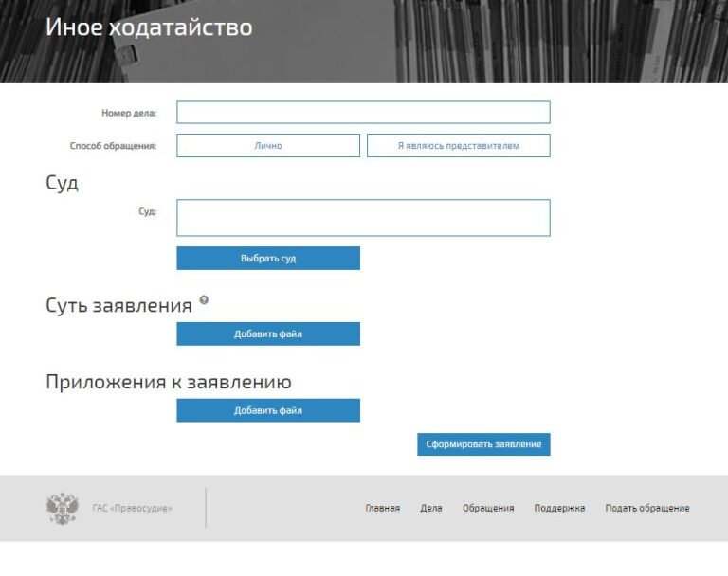The width and height of the screenshot is (728, 576).
Task: Click the help question mark icon beside Суть заявления
Action: [204, 300]
